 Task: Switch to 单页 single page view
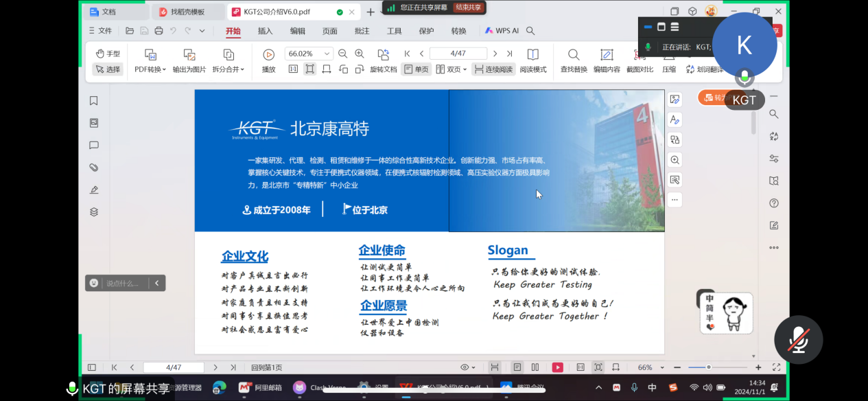(x=416, y=69)
